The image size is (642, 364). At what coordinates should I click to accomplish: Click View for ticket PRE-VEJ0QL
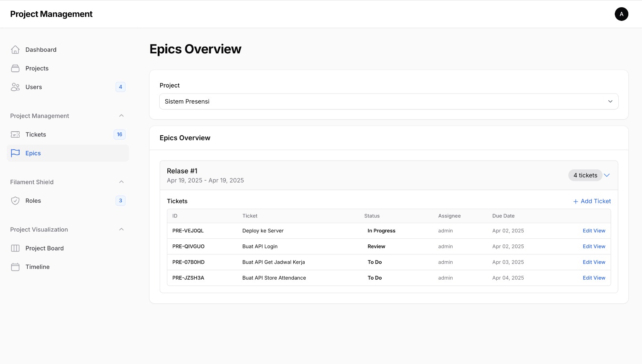click(599, 231)
